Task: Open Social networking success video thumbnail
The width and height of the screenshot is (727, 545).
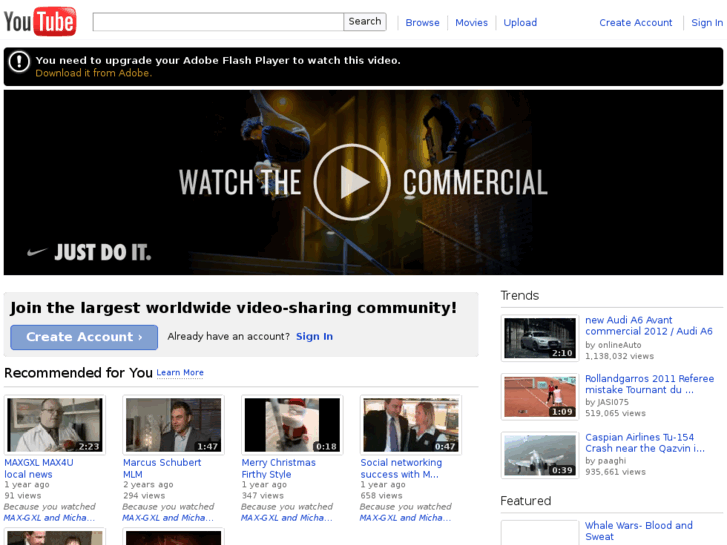Action: [x=411, y=425]
